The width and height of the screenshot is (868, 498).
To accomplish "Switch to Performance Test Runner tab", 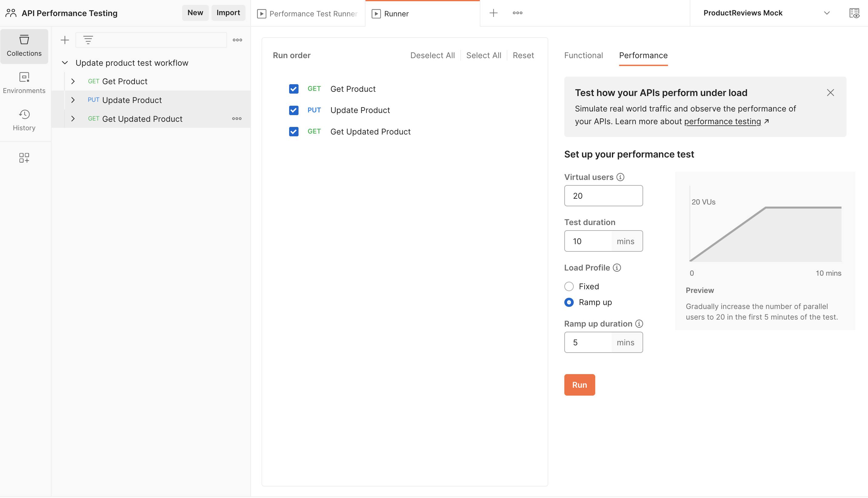I will (308, 14).
